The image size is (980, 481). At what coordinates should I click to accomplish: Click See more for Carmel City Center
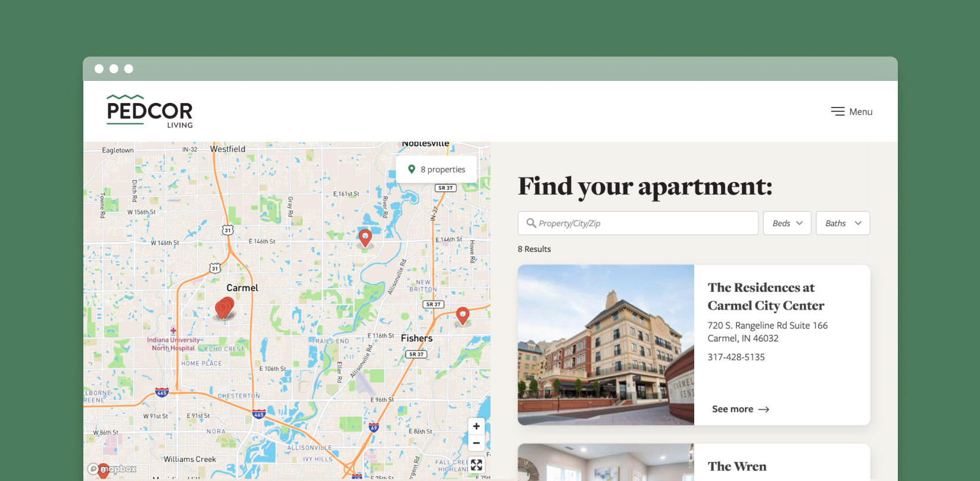[740, 409]
